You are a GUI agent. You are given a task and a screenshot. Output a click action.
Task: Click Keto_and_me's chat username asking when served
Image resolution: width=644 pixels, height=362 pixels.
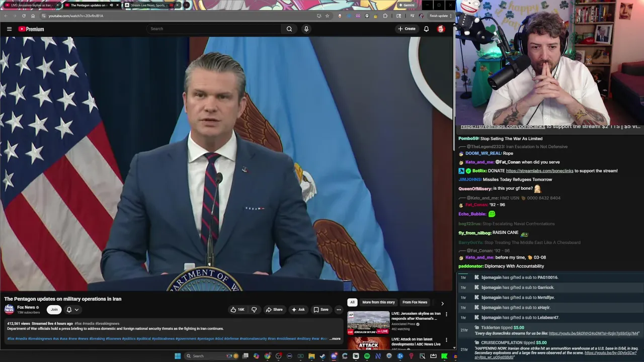click(x=479, y=162)
